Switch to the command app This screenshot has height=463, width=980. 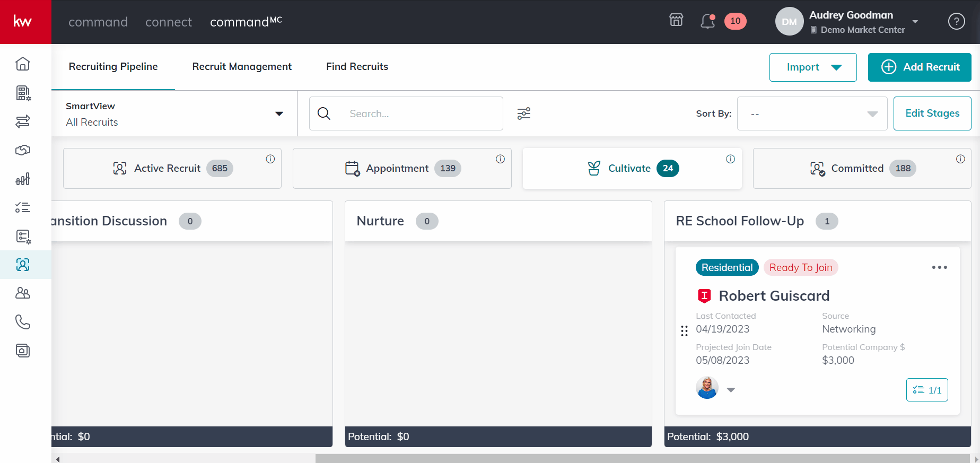tap(98, 22)
